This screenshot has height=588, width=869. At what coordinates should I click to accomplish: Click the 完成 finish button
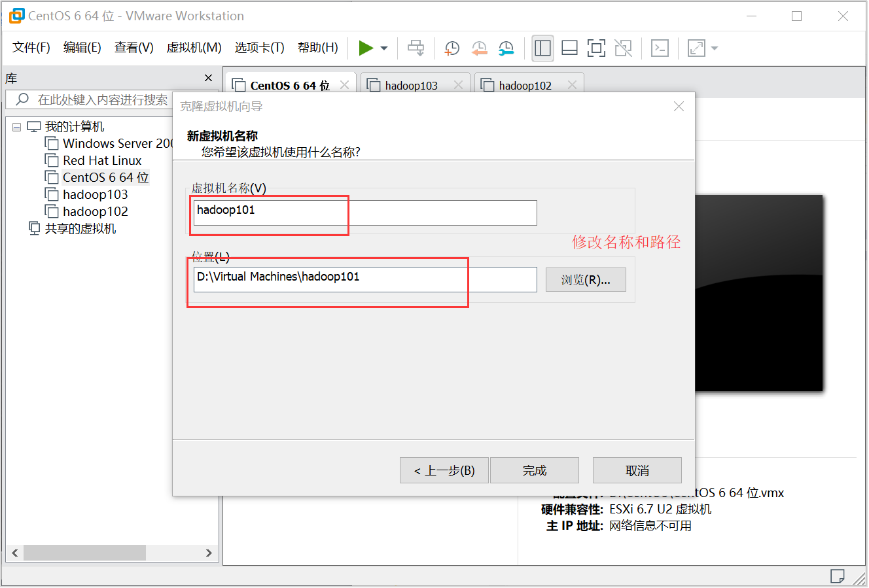(535, 470)
